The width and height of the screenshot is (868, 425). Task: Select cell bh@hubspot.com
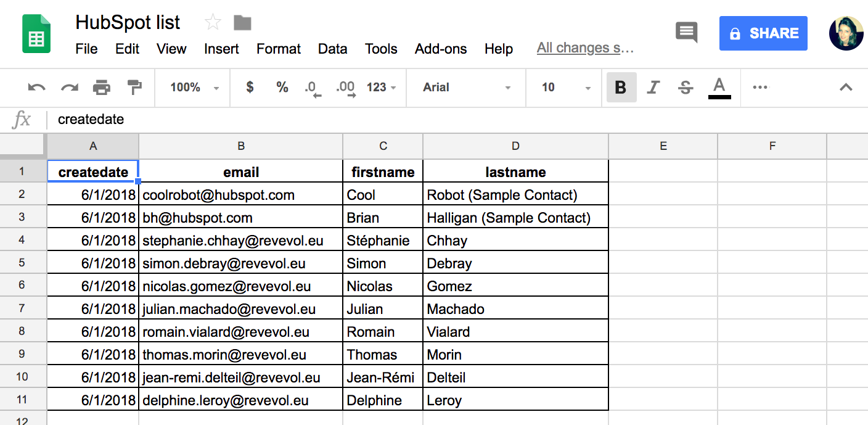tap(241, 218)
